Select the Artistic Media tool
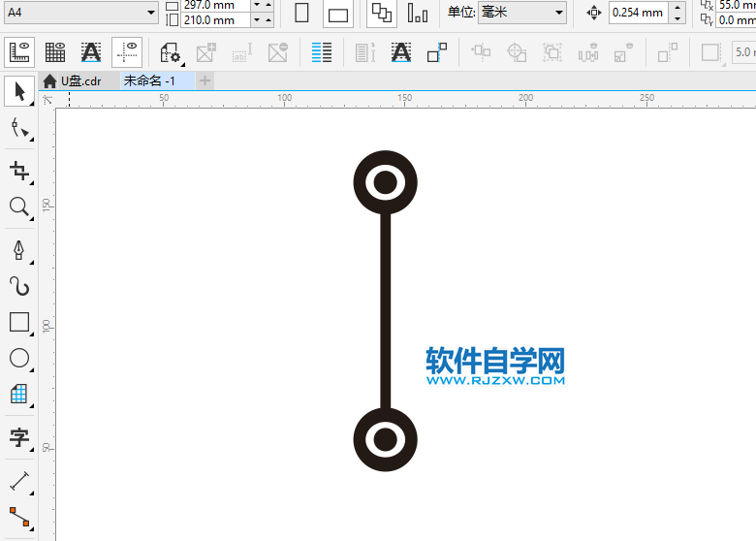This screenshot has height=541, width=756. (x=19, y=286)
